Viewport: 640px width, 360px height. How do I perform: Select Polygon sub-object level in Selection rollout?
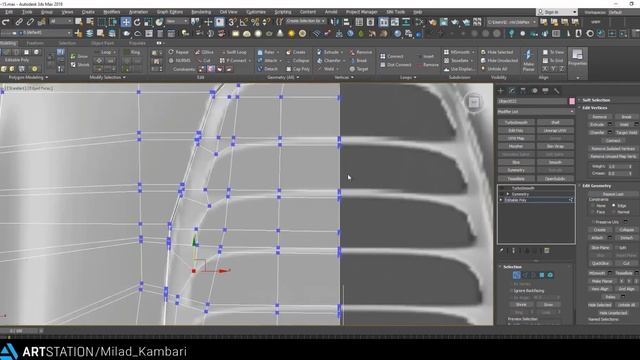coord(542,275)
